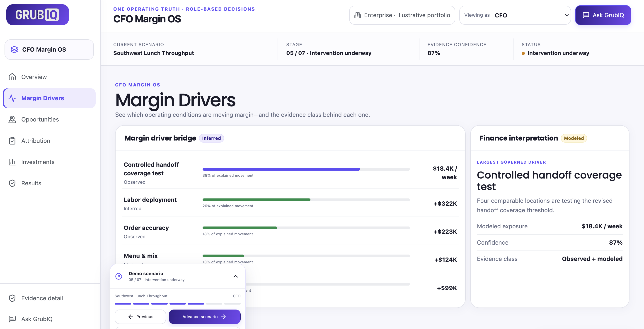Screen dimensions: 644x329
Task: Click the +$322K value
Action: click(x=445, y=203)
